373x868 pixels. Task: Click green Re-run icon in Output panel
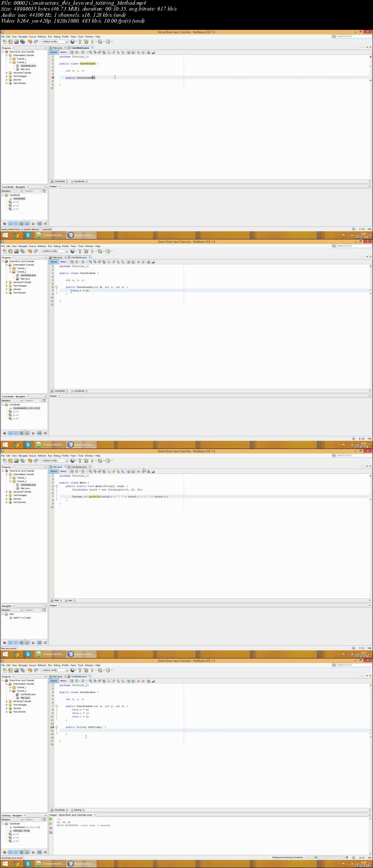tap(51, 820)
